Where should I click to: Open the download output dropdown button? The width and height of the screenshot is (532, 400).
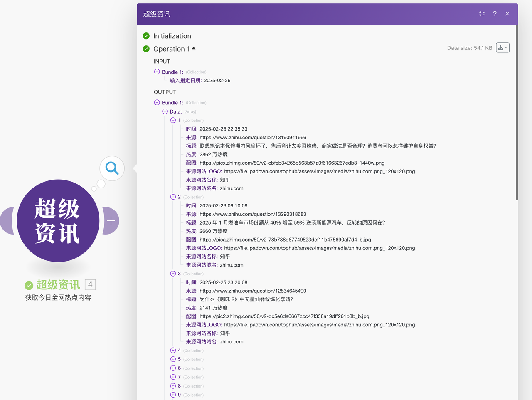click(502, 48)
